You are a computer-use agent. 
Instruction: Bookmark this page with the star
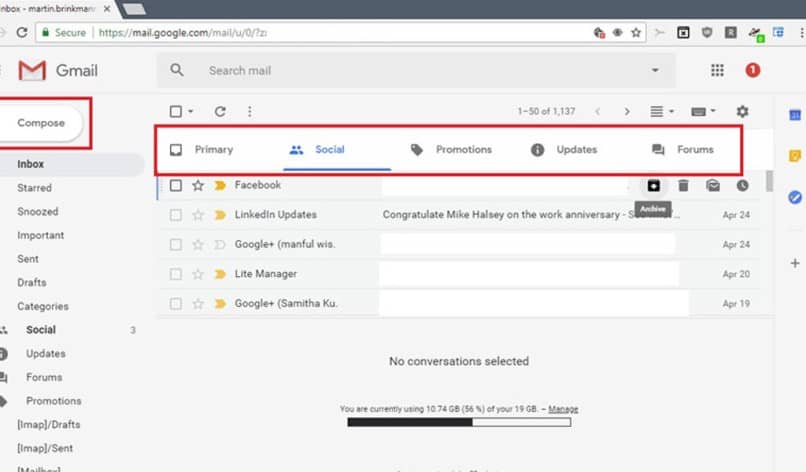636,32
